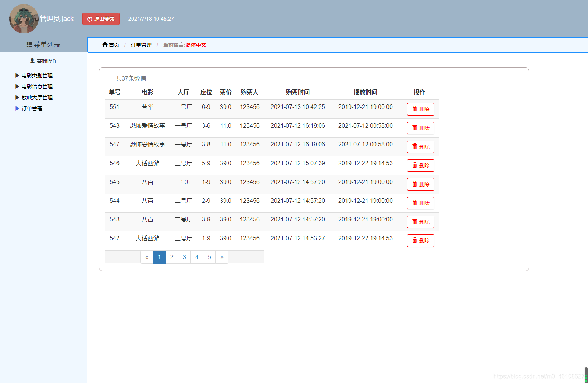Click 八百 in order 545 row

(147, 182)
